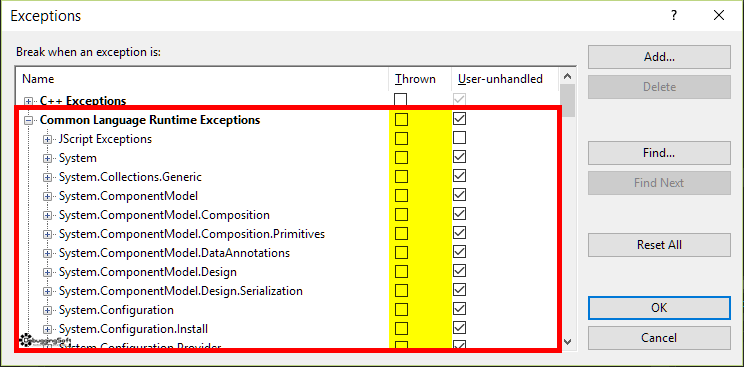The image size is (744, 367).
Task: Expand the JScript Exceptions node
Action: coord(47,139)
